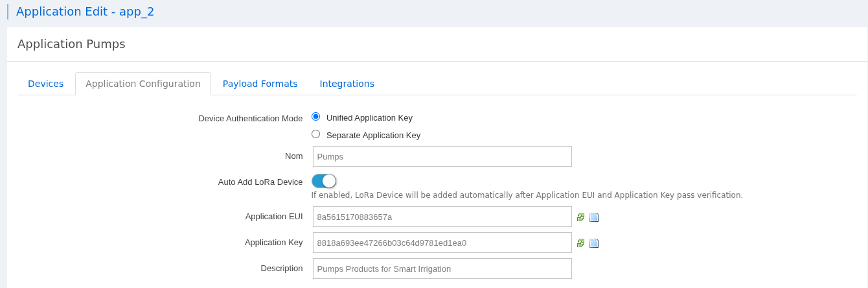Focus the Application EUI text field
Image resolution: width=868 pixels, height=288 pixels.
442,217
